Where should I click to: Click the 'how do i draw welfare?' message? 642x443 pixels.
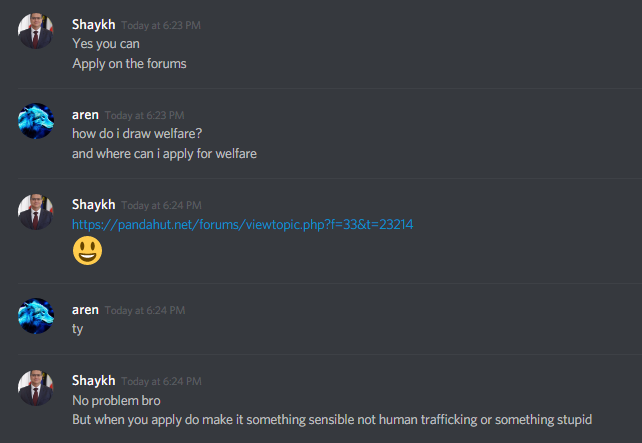[137, 133]
